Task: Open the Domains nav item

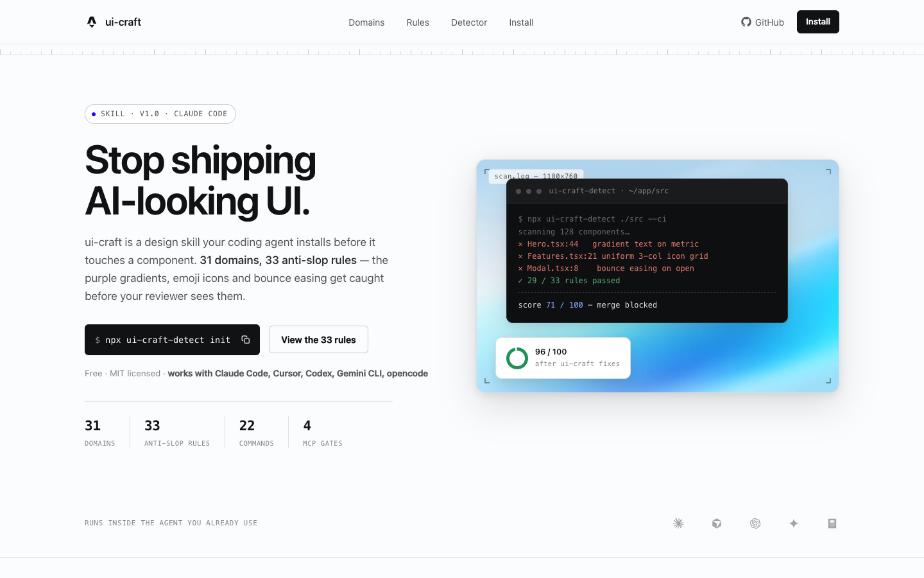Action: (x=366, y=22)
